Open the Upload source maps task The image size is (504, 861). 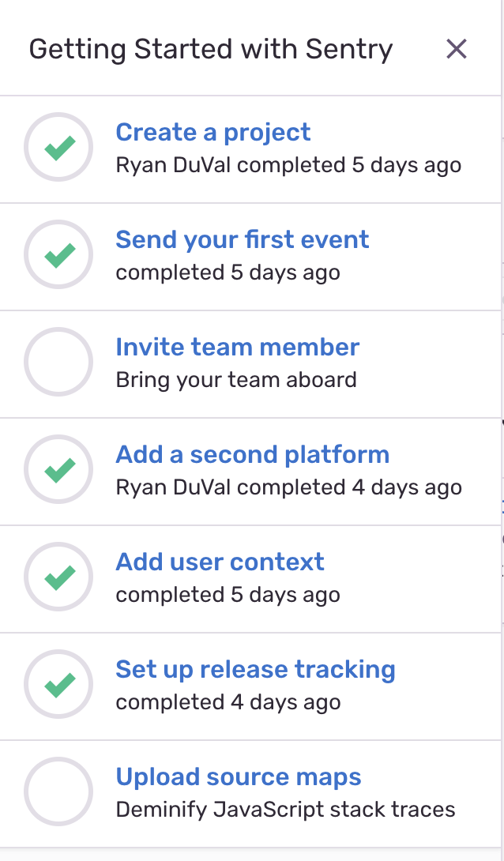coord(239,776)
